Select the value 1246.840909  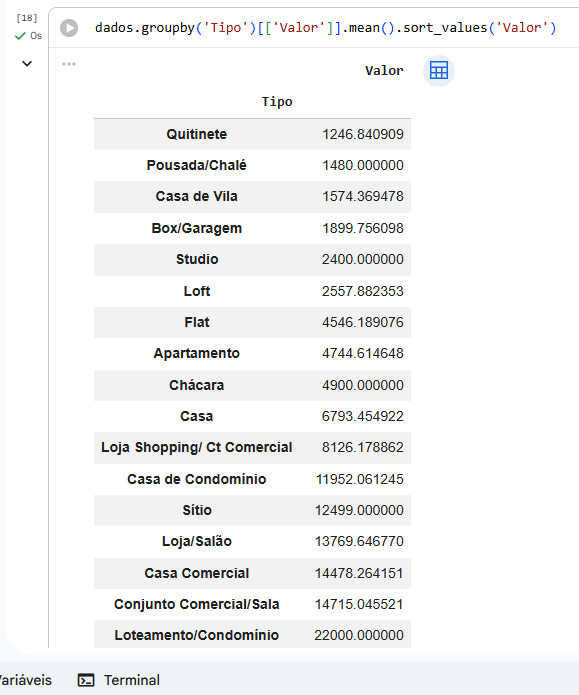[x=363, y=134]
